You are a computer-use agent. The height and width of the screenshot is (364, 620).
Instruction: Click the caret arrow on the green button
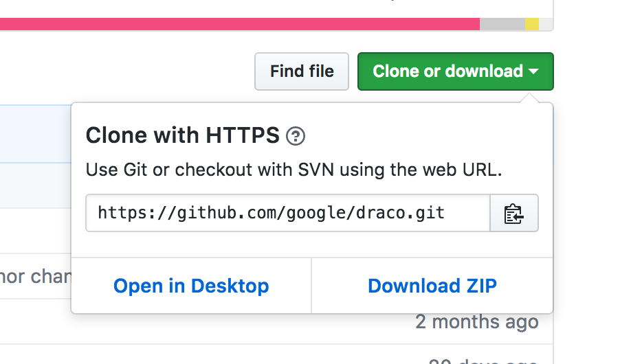pyautogui.click(x=534, y=71)
